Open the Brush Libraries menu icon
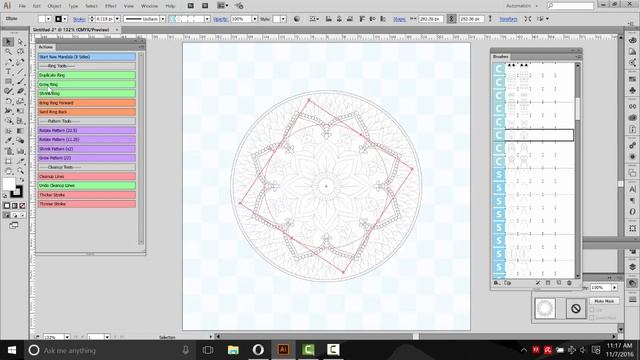The image size is (640, 360). coord(497,283)
